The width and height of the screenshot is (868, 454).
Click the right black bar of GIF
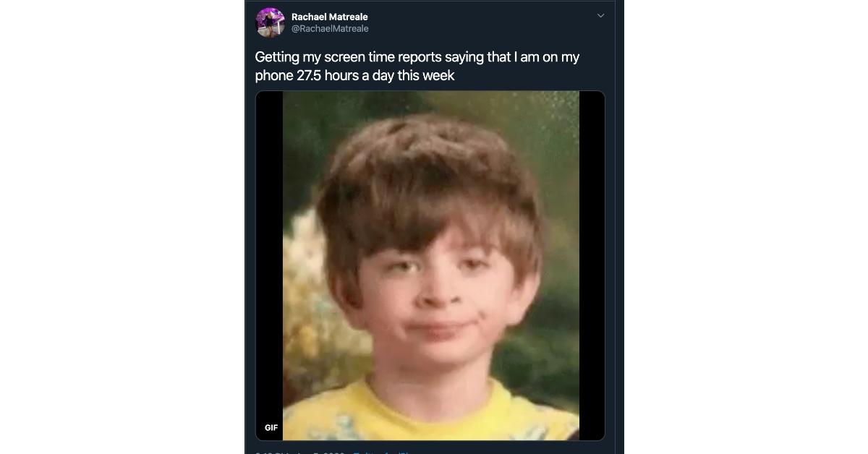point(592,265)
